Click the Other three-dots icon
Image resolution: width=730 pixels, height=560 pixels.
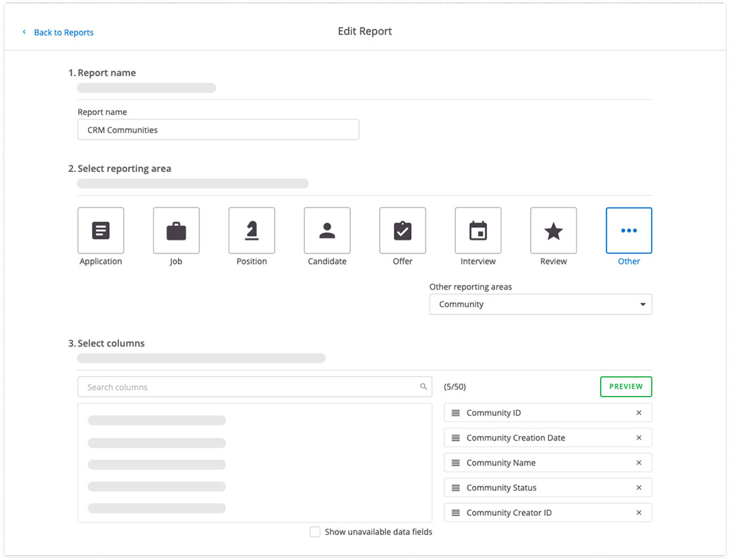(629, 230)
